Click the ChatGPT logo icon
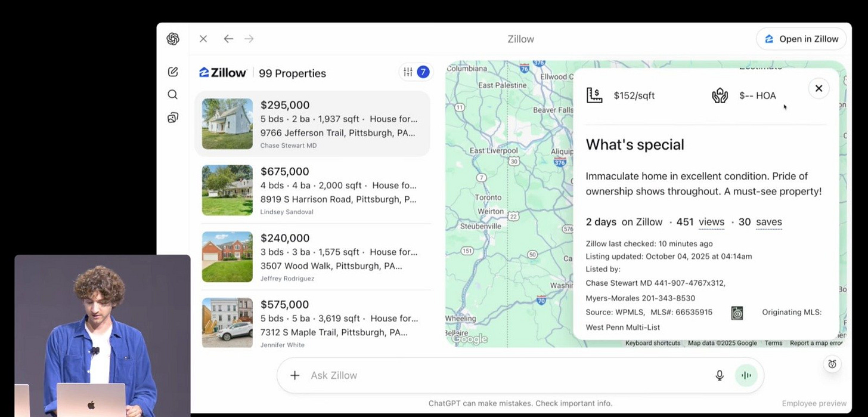868x417 pixels. (173, 39)
